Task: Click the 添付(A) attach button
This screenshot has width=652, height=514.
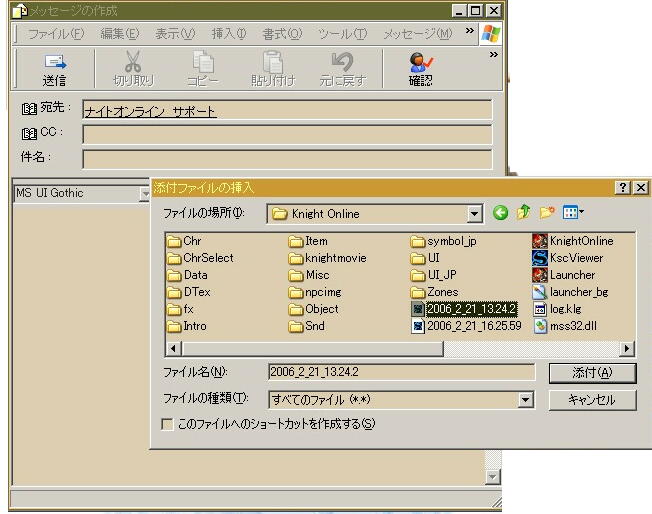Action: click(x=593, y=373)
